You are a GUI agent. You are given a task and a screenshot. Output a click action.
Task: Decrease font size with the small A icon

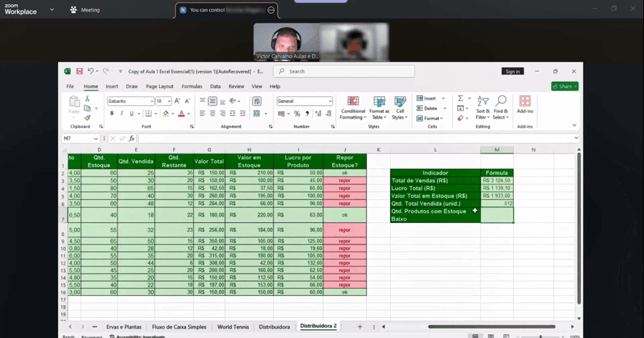187,101
